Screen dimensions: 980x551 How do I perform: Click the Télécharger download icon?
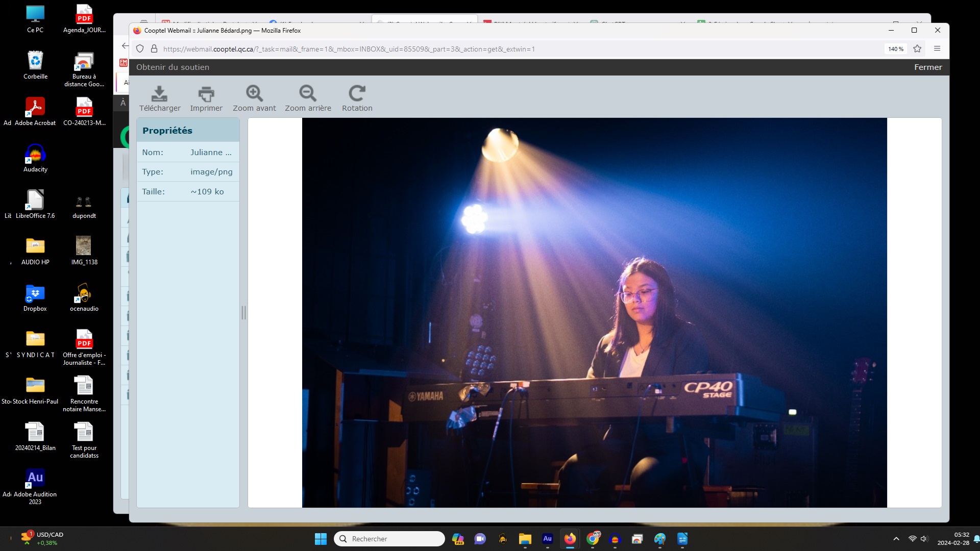159,94
